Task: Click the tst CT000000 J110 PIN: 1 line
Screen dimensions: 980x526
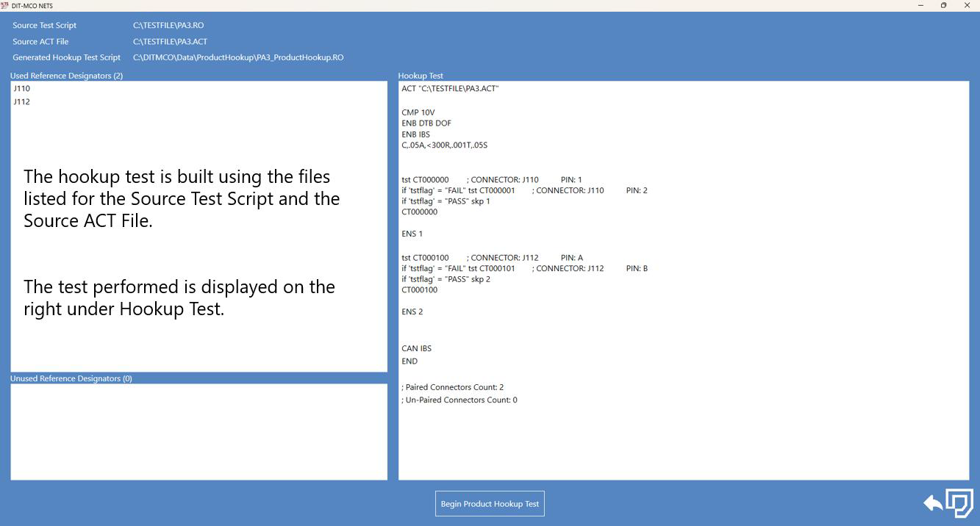Action: [x=492, y=179]
